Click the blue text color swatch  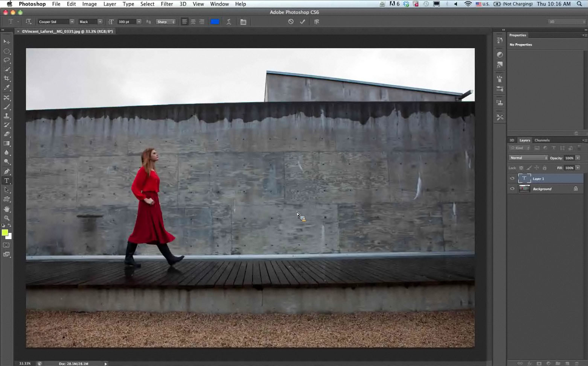[215, 22]
